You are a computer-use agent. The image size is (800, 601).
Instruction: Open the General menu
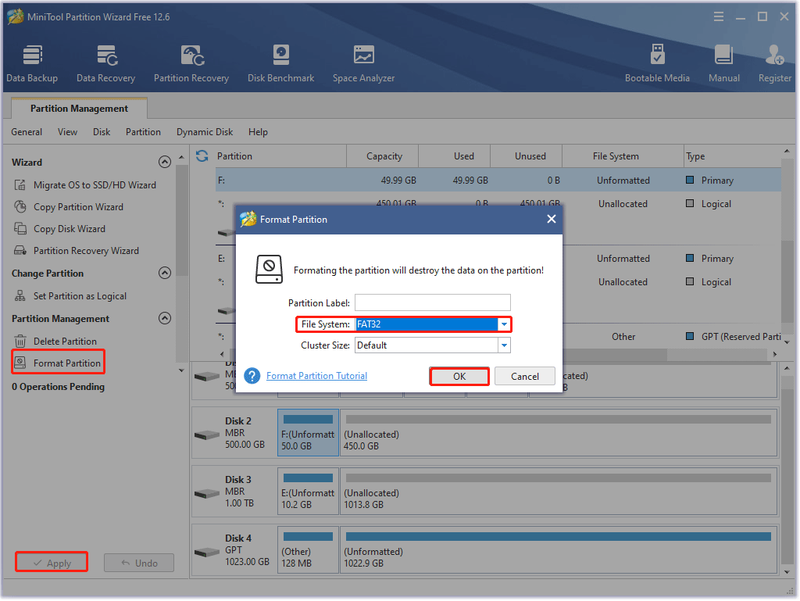(x=27, y=132)
